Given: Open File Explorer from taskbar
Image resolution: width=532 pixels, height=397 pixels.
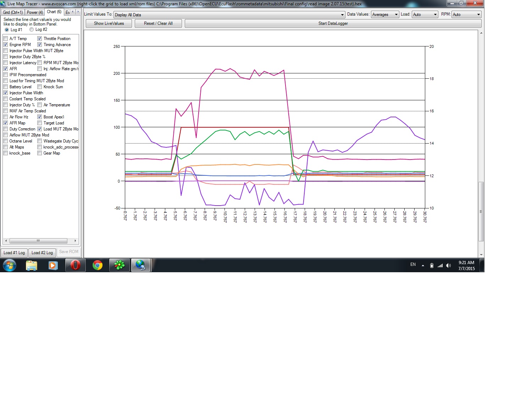Looking at the screenshot, I should coord(32,265).
